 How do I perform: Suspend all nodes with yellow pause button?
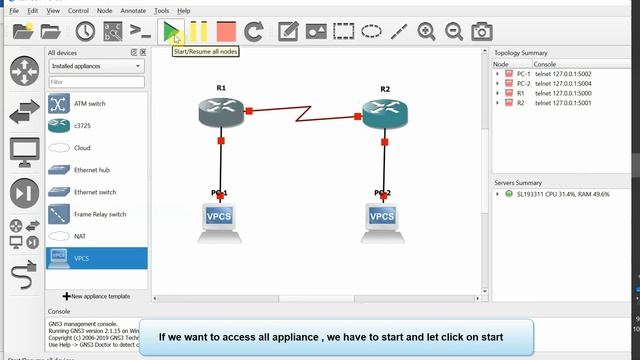(199, 31)
